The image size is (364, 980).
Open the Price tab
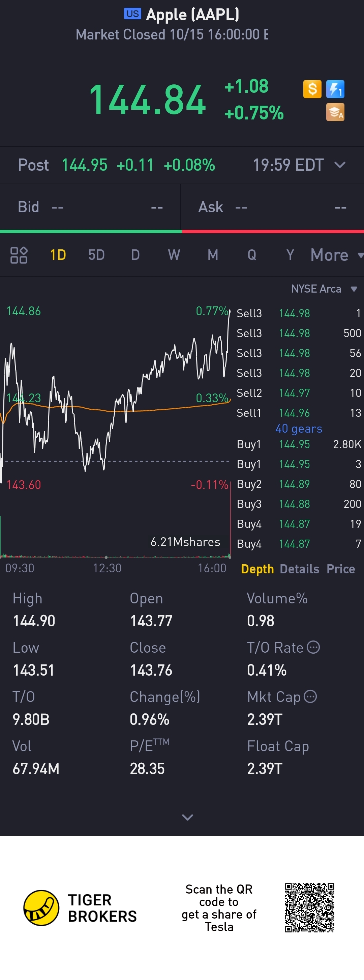point(341,569)
